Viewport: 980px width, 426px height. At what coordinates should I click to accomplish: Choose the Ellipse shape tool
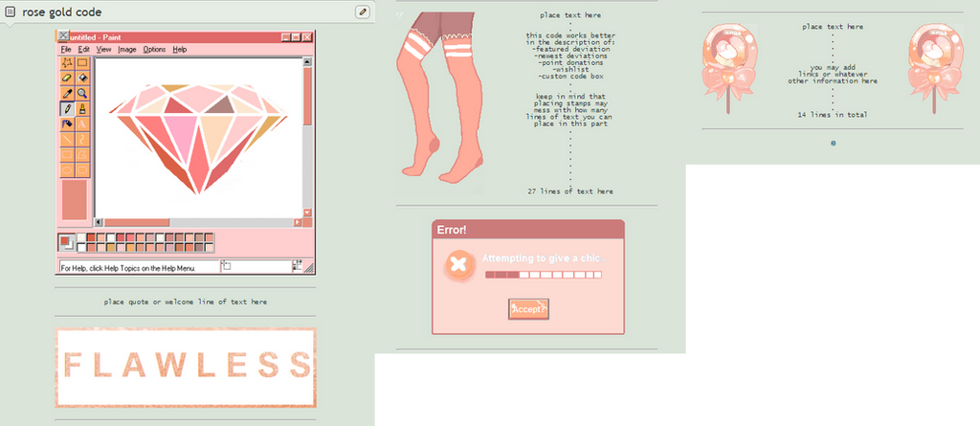click(68, 169)
